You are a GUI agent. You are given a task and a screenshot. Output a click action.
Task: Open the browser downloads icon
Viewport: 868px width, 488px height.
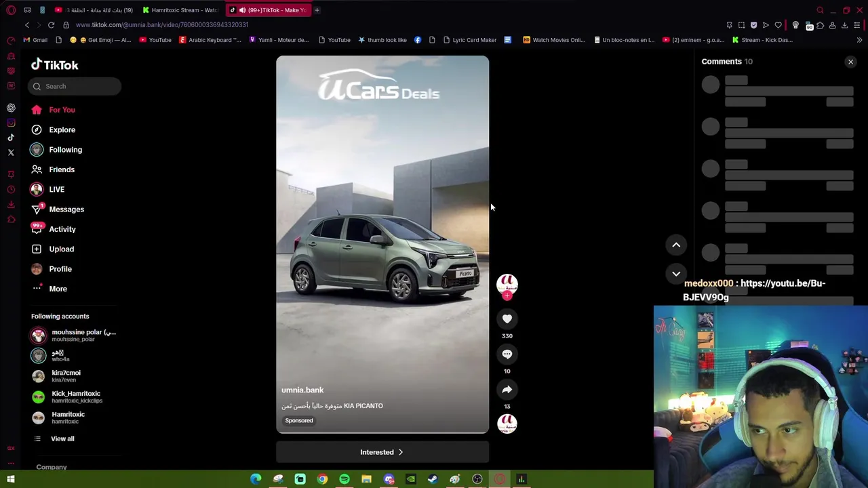[x=844, y=25]
